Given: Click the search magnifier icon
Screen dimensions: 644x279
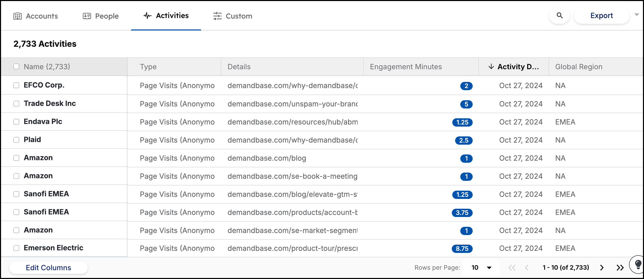Looking at the screenshot, I should 559,16.
